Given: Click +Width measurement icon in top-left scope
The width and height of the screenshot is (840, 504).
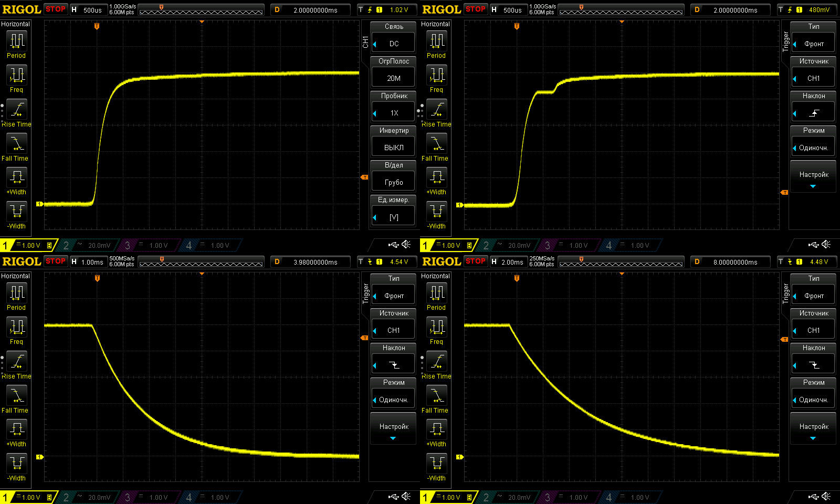Looking at the screenshot, I should pyautogui.click(x=17, y=177).
